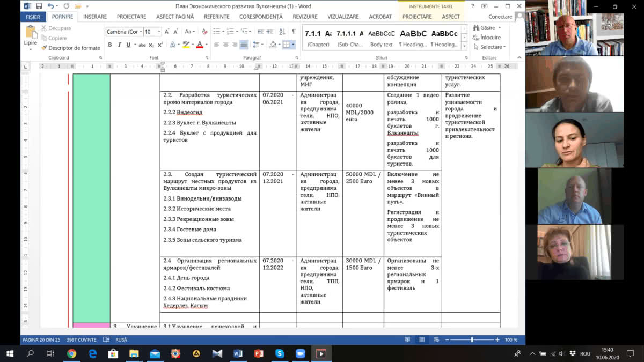Viewport: 644px width, 362px height.
Task: Click the superscript x² icon
Action: click(x=160, y=45)
